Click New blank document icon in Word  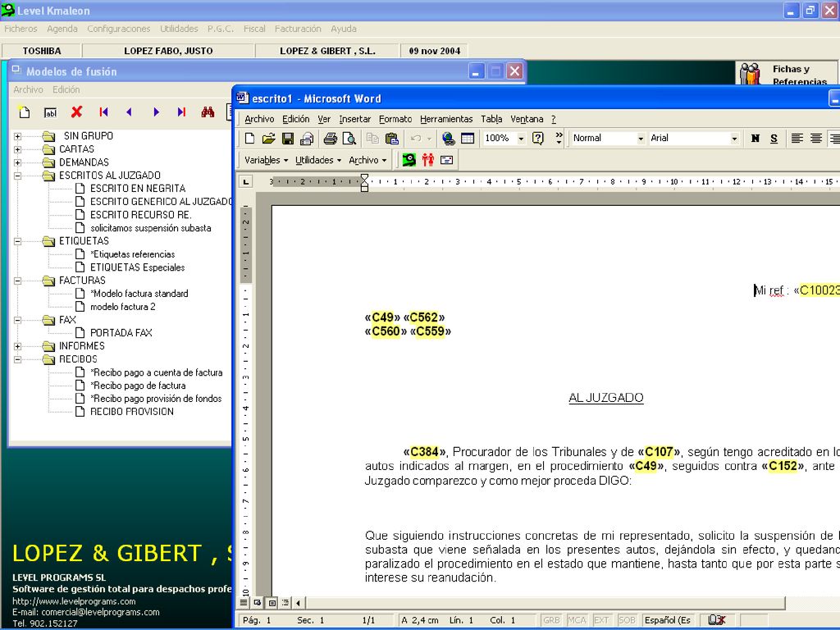pos(249,138)
